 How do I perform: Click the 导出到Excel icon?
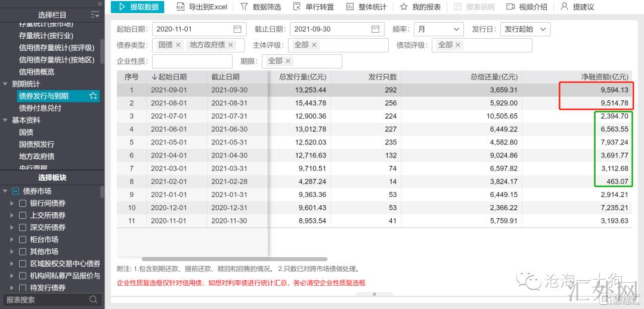point(180,7)
